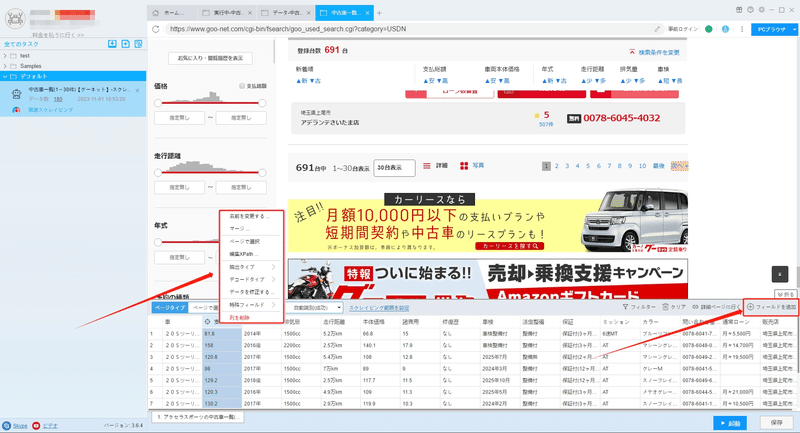Choose データを修正する in context menu
Image resolution: width=800 pixels, height=433 pixels.
pos(252,292)
